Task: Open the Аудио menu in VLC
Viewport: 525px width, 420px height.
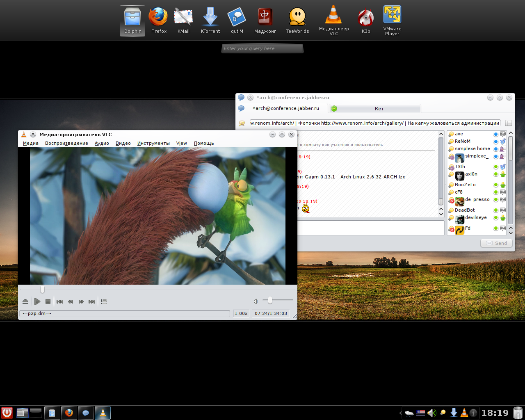Action: coord(102,143)
